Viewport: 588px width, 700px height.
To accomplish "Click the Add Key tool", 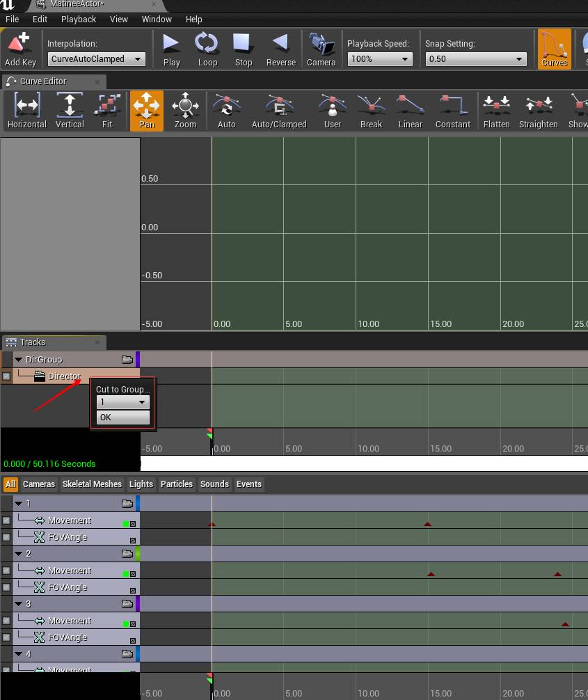I will [20, 49].
